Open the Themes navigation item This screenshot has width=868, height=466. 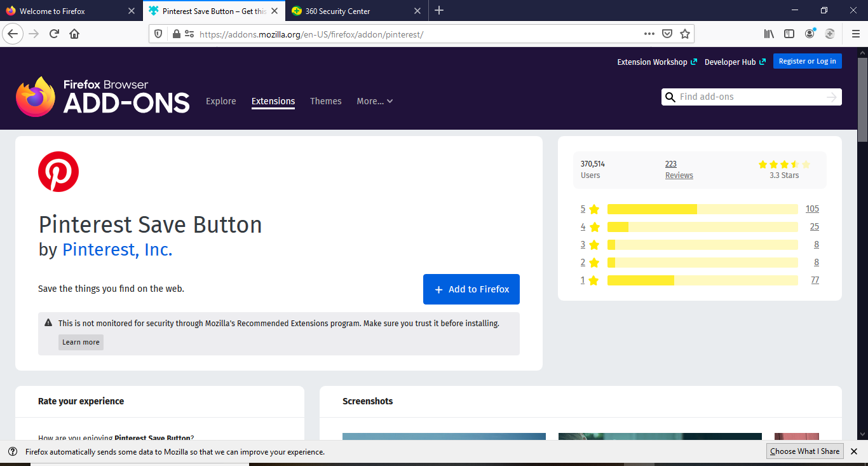[325, 101]
